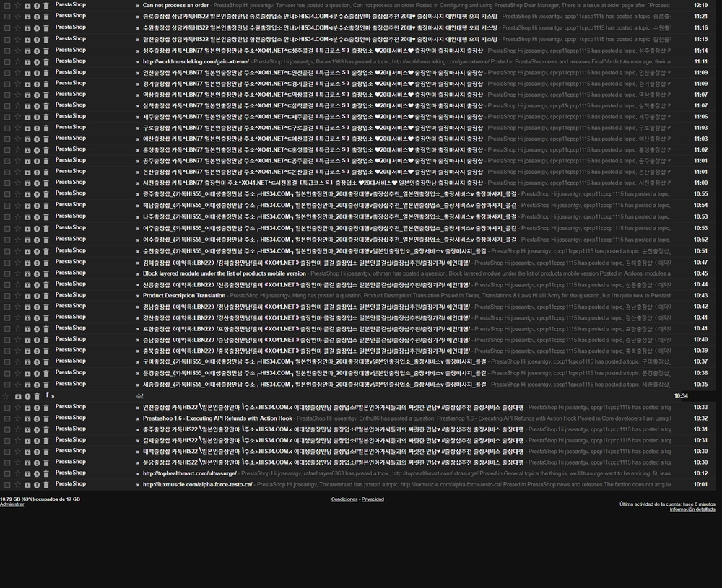
Task: Archive the 'Can not process an order' email
Action: coord(27,6)
